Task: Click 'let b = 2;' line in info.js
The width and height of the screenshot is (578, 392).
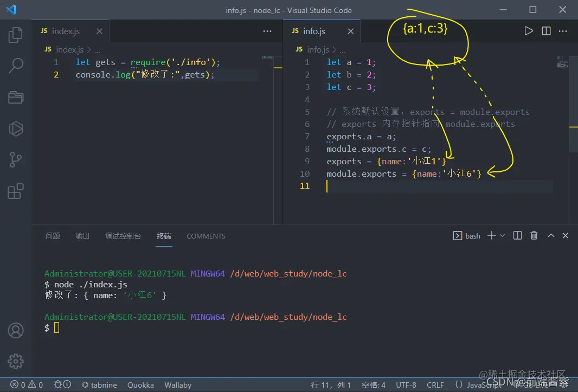Action: tap(351, 74)
